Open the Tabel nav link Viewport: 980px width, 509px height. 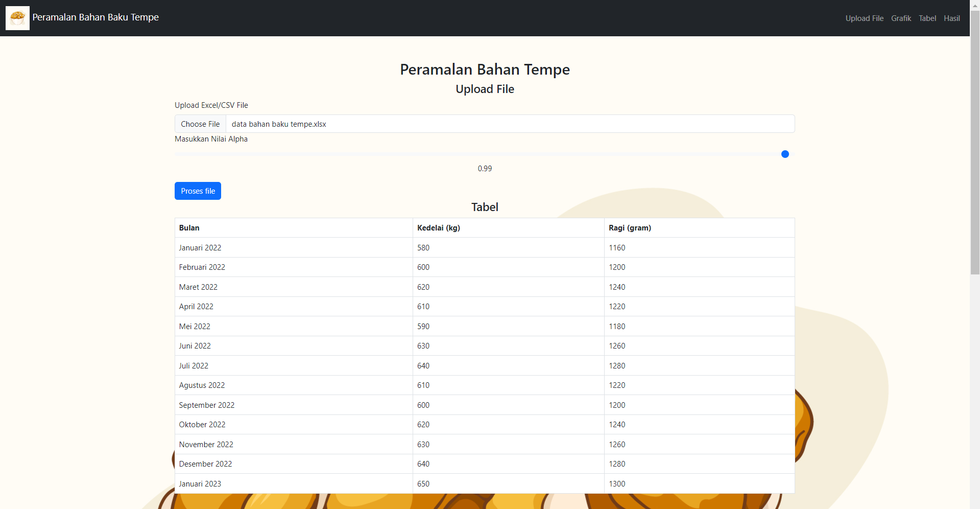(x=927, y=18)
